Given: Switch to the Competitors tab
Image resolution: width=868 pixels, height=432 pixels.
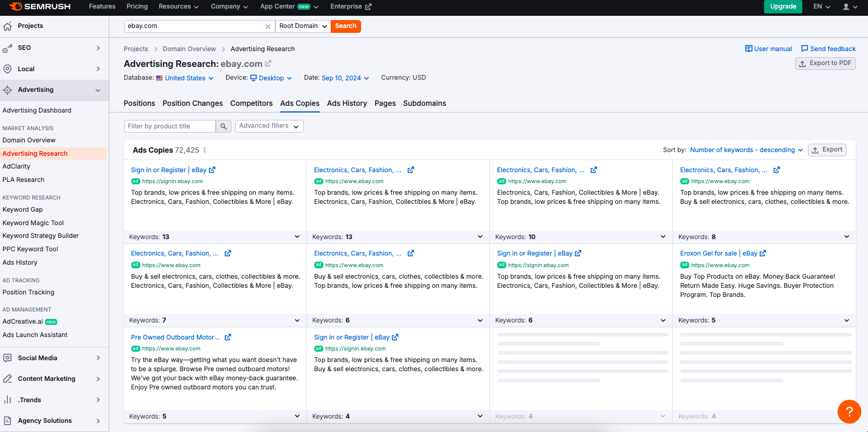Looking at the screenshot, I should point(252,103).
